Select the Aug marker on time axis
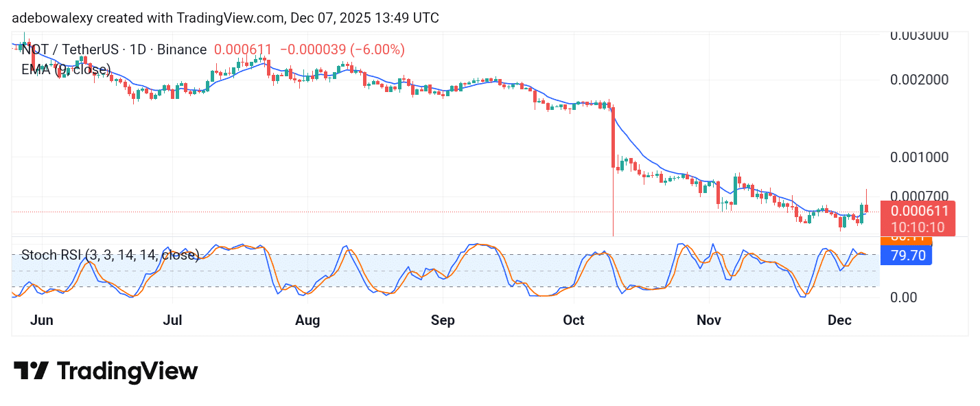The width and height of the screenshot is (980, 406). pos(307,320)
